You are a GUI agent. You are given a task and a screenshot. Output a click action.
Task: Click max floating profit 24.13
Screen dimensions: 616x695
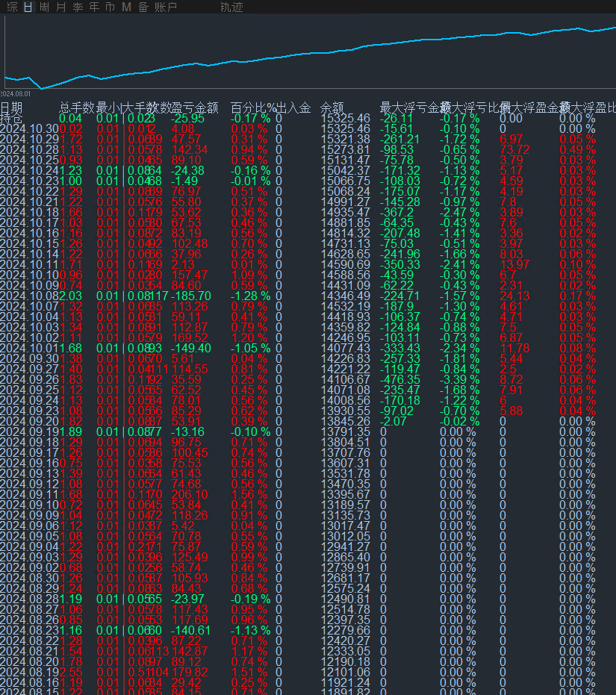(x=514, y=296)
